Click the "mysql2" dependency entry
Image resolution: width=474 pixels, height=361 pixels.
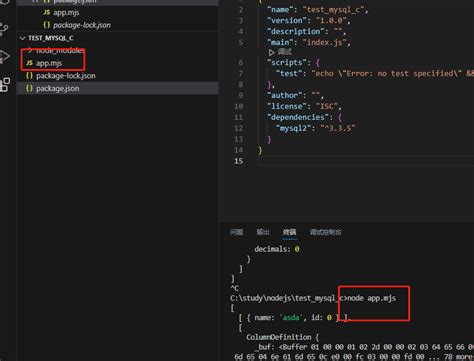click(x=315, y=128)
